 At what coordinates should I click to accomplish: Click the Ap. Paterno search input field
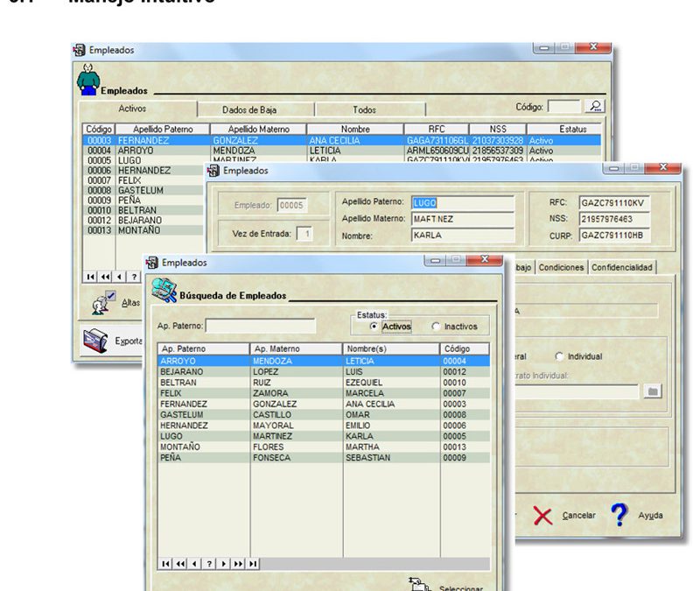[x=271, y=326]
